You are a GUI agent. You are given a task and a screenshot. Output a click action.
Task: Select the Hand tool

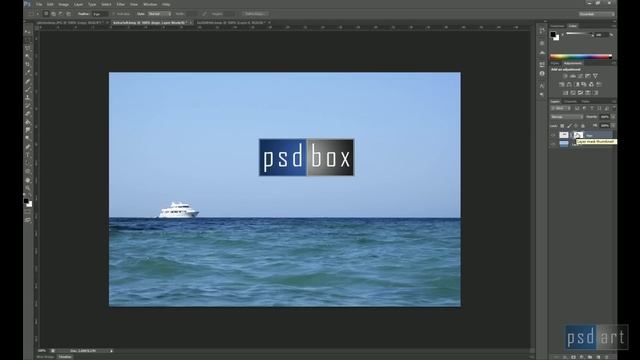click(x=28, y=180)
